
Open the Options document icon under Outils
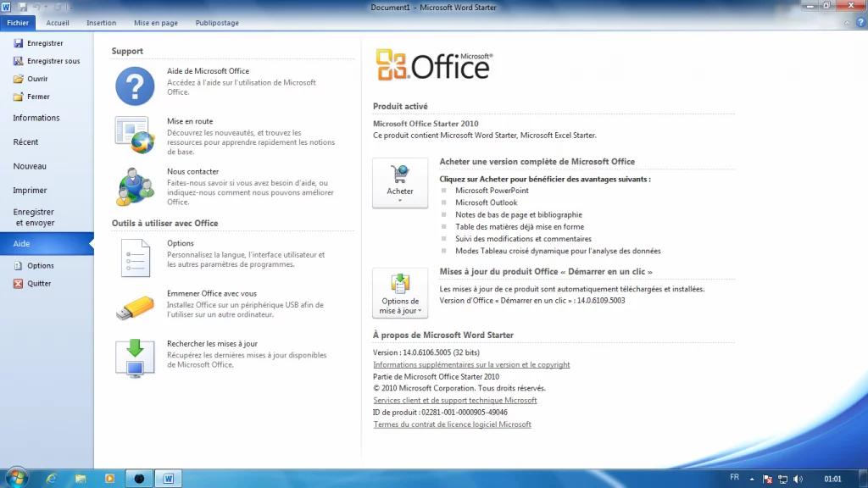coord(135,258)
